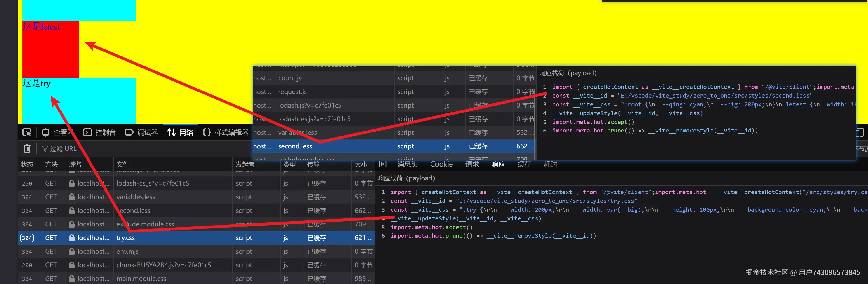Select highlighted second.less row in the overlay list
The image size is (868, 284).
click(393, 146)
